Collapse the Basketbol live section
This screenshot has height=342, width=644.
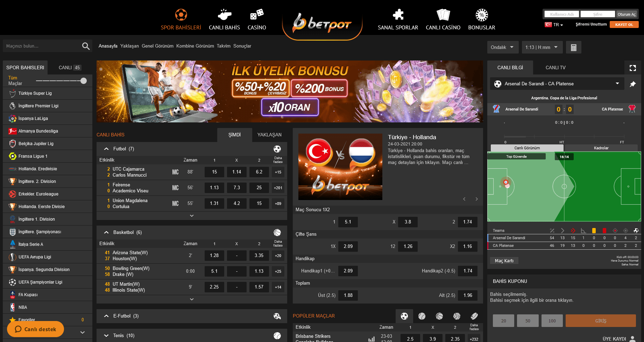click(x=106, y=233)
